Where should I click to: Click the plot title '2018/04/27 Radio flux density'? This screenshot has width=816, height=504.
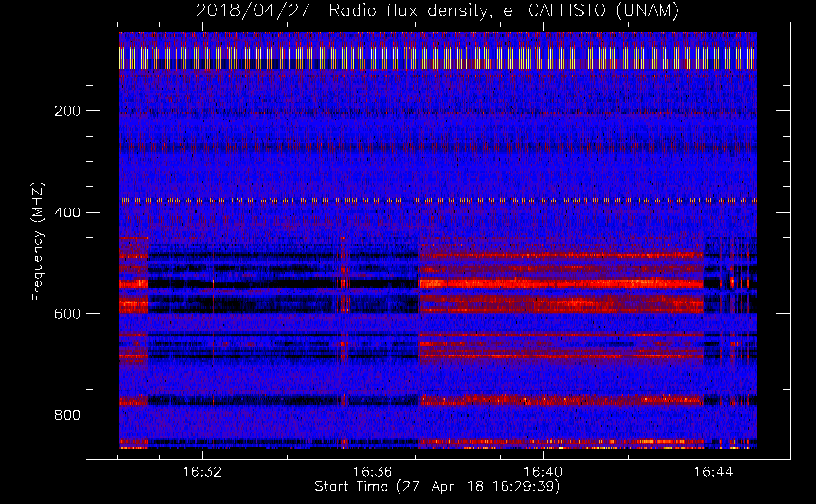[437, 10]
